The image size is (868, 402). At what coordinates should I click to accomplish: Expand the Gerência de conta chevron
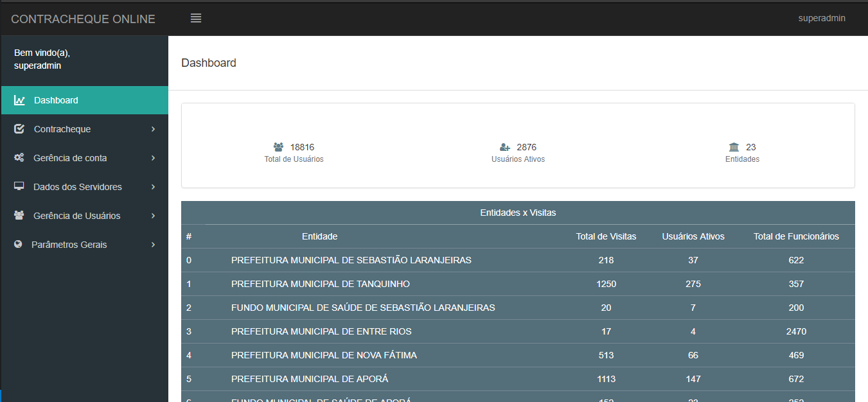(x=153, y=158)
